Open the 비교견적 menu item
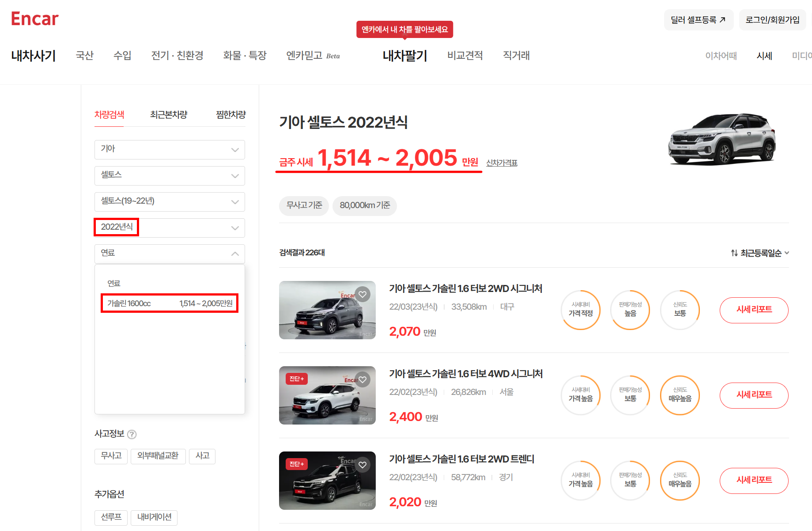 point(465,56)
